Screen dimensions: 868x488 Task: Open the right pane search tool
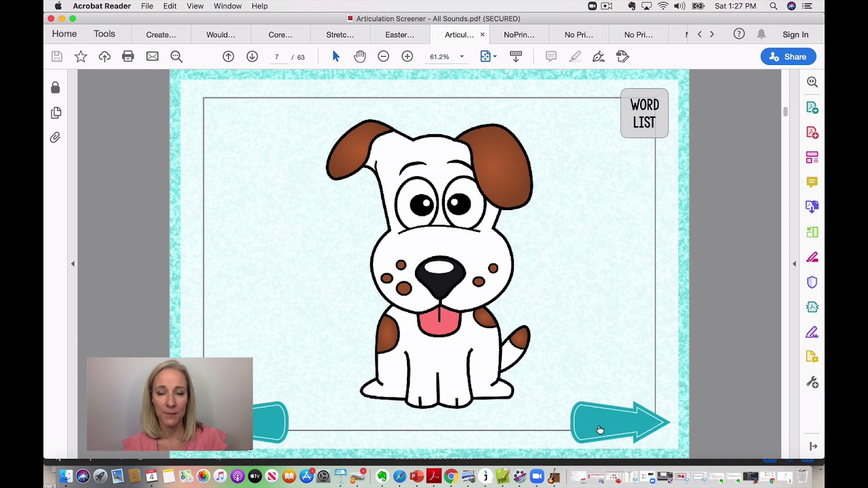(812, 82)
